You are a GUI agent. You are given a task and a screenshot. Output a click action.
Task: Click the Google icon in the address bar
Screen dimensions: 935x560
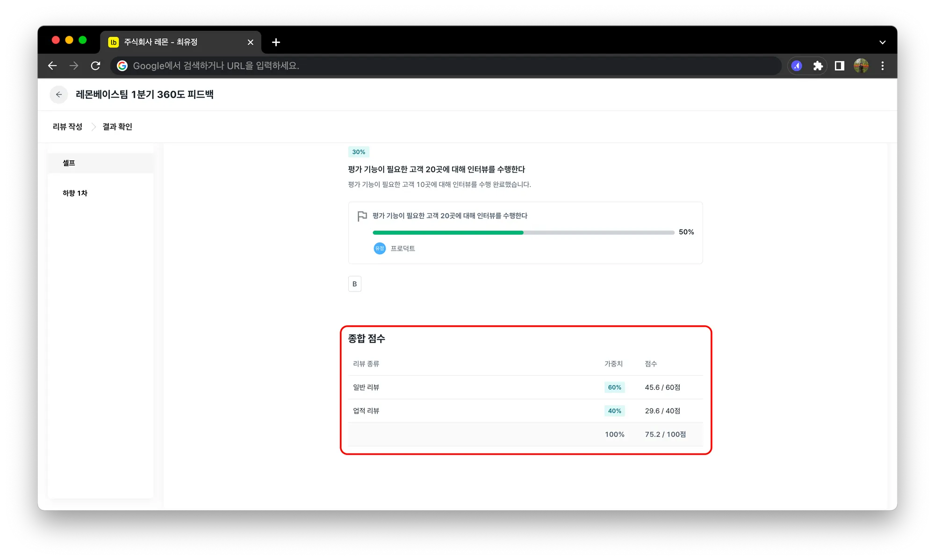pos(122,66)
